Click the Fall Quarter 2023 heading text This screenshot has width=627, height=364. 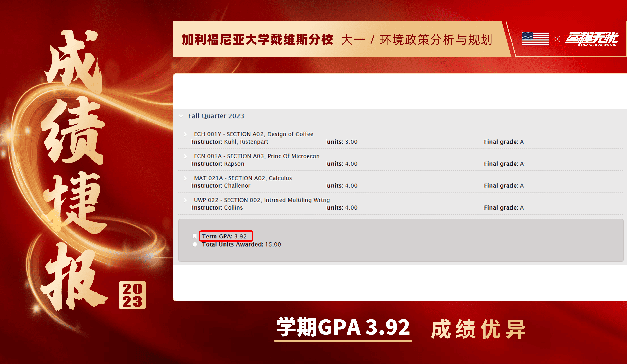point(216,116)
